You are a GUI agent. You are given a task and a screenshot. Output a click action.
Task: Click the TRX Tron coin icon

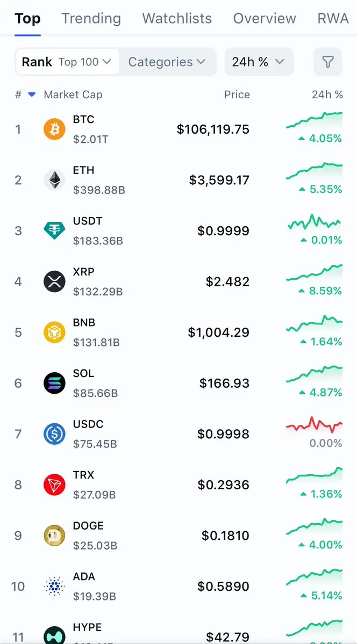point(54,484)
